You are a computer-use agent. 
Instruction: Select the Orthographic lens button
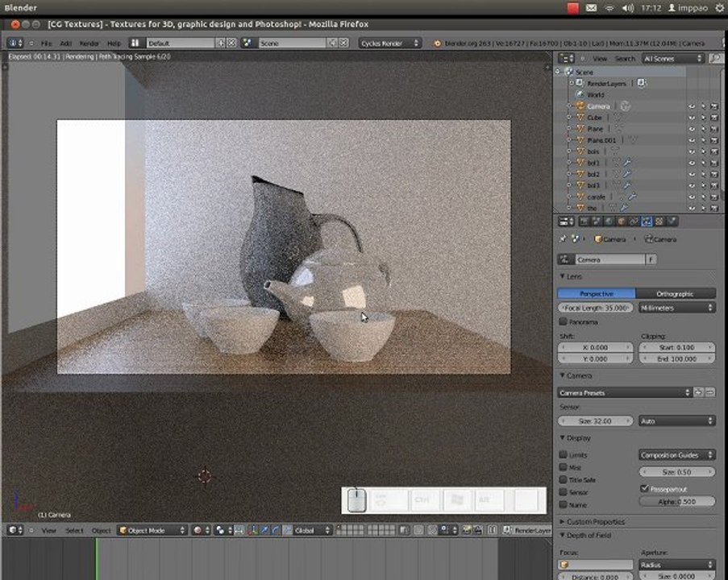coord(676,294)
